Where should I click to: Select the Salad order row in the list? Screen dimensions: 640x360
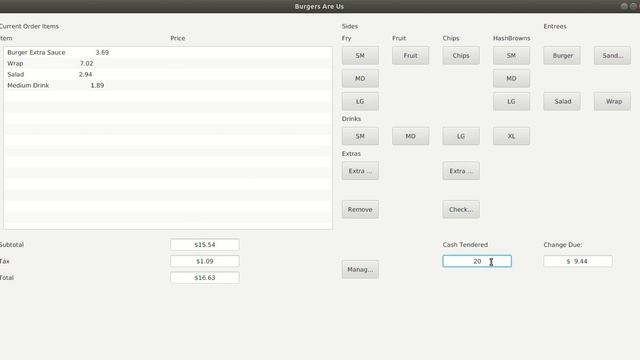tap(168, 74)
